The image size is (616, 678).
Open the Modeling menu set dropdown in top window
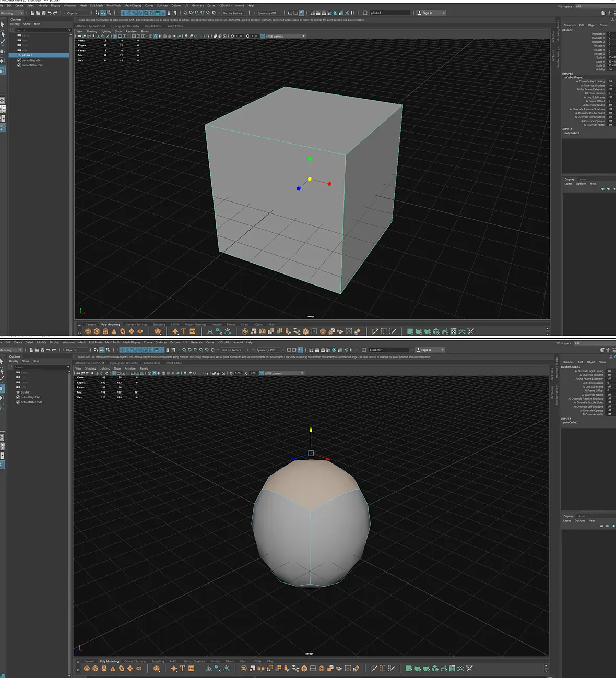[x=11, y=13]
